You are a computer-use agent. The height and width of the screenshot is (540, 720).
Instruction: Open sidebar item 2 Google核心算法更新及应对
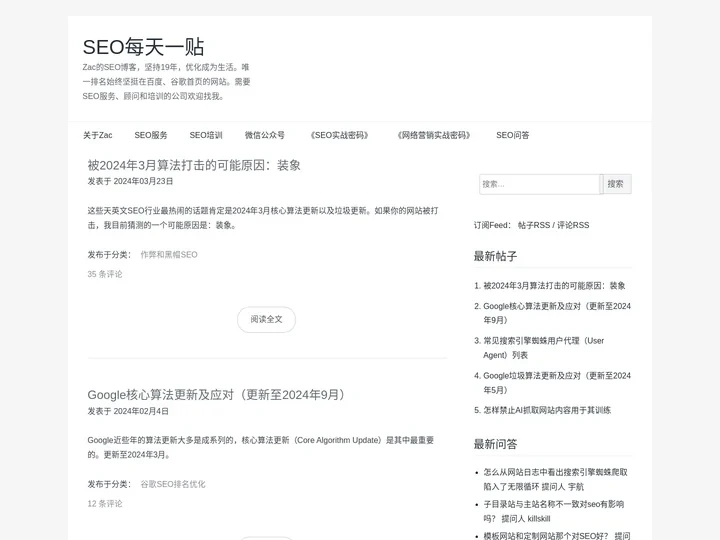[x=557, y=313]
